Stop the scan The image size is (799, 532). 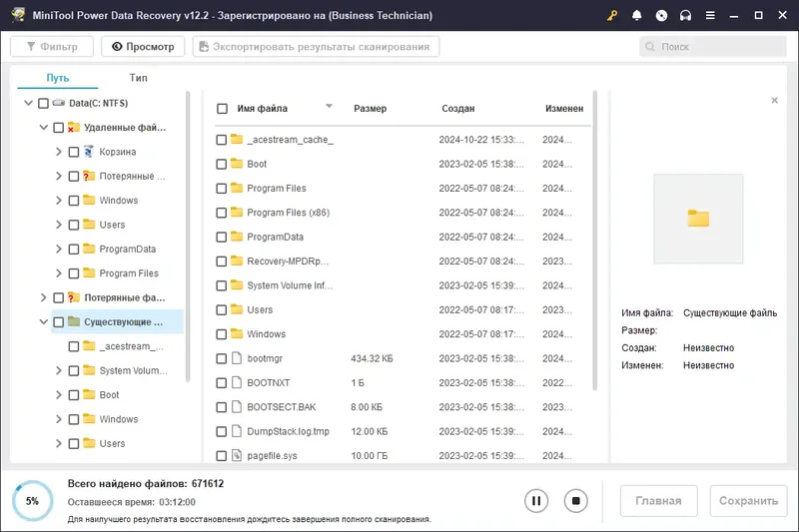(x=576, y=501)
